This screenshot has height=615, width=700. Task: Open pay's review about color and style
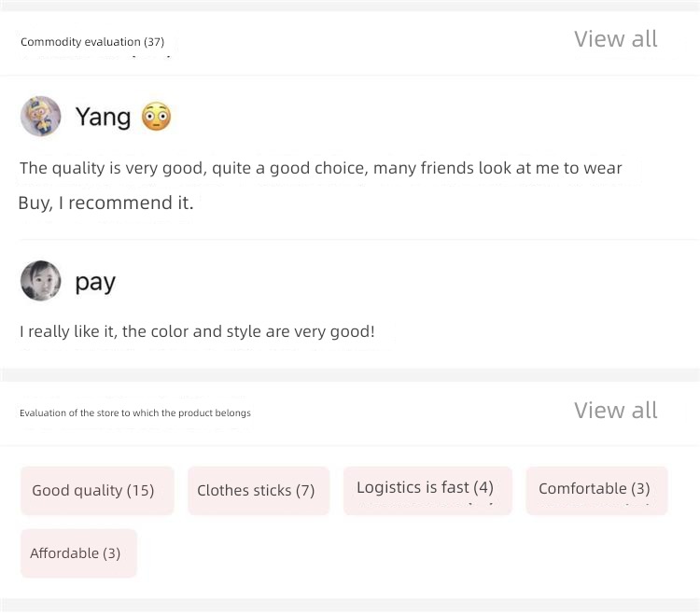tap(197, 331)
